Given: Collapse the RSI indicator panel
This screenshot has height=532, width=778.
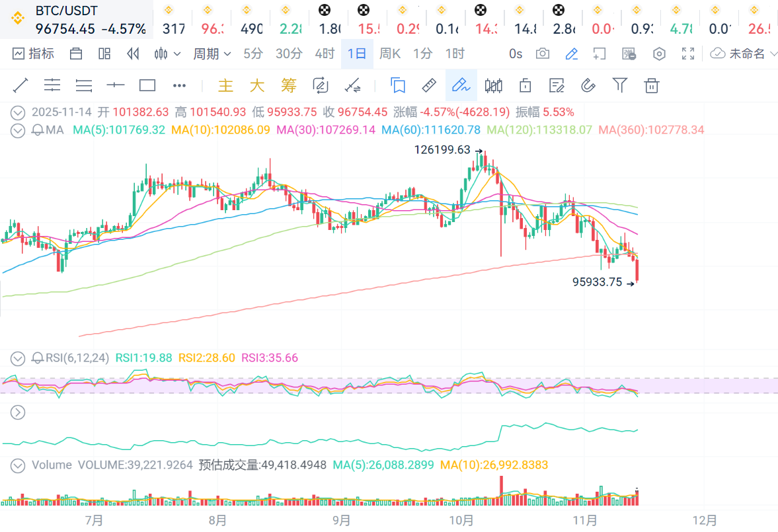Looking at the screenshot, I should (x=18, y=358).
